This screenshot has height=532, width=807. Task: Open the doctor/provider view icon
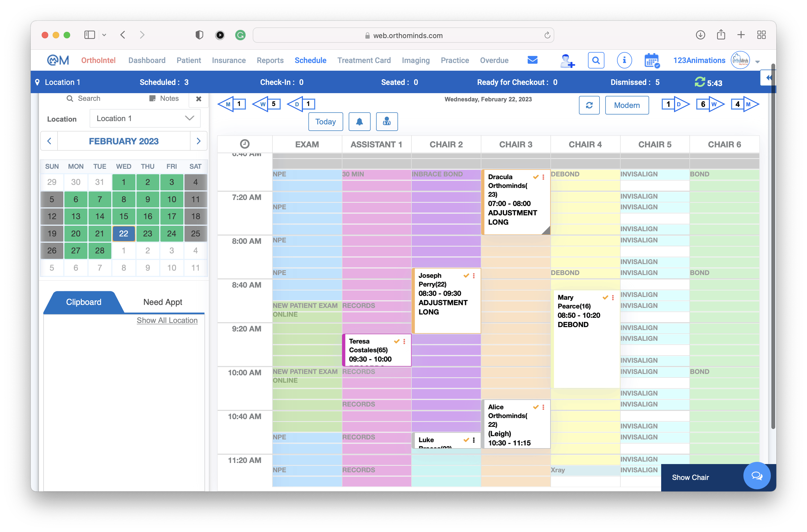click(x=387, y=121)
